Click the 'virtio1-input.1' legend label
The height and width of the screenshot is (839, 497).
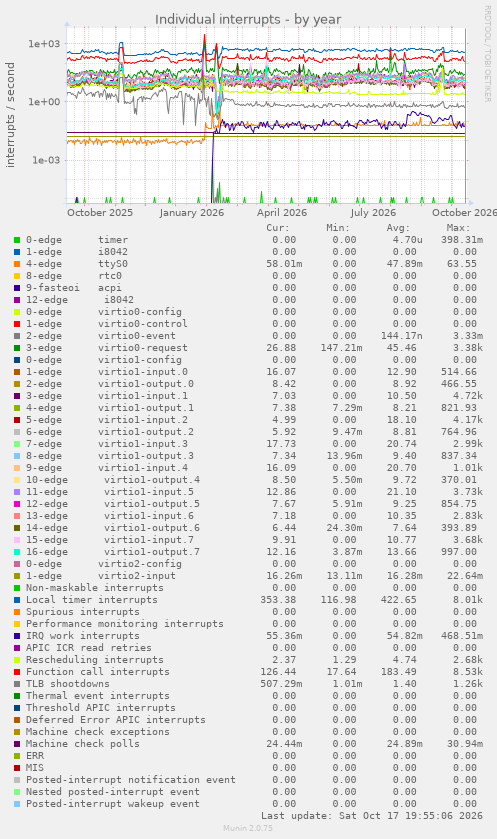click(x=143, y=396)
